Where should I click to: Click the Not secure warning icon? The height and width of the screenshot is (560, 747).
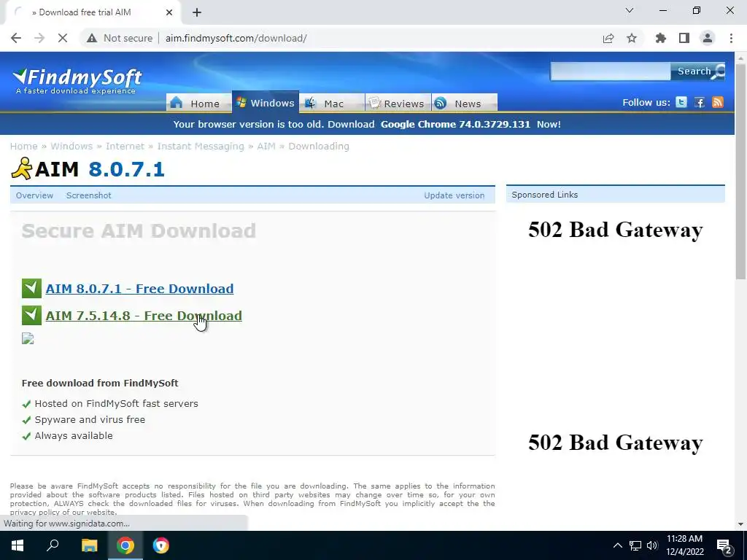click(x=92, y=38)
